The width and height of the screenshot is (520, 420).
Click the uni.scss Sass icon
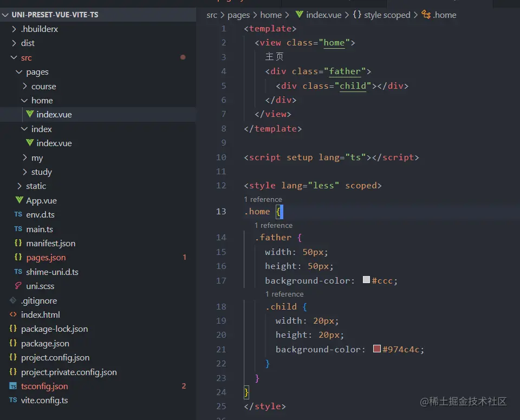tap(18, 285)
